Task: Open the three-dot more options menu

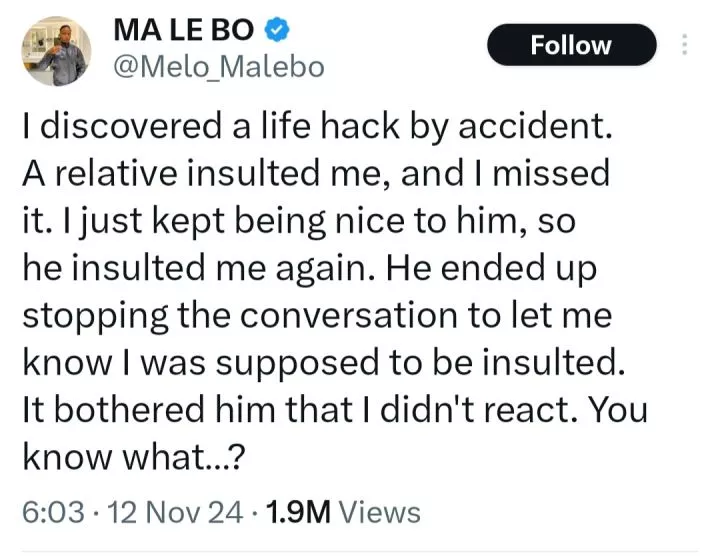Action: tap(685, 45)
